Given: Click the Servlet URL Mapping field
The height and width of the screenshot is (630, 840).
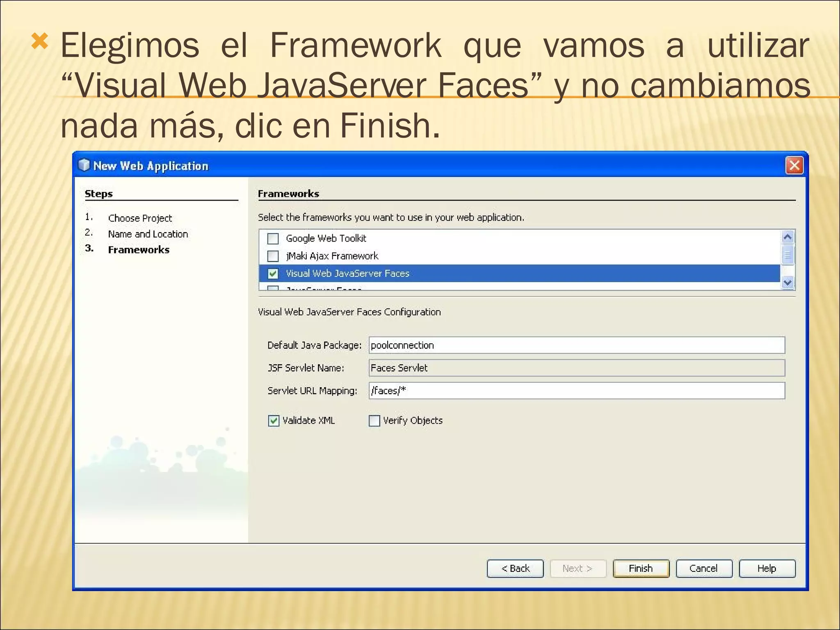Looking at the screenshot, I should (x=576, y=391).
